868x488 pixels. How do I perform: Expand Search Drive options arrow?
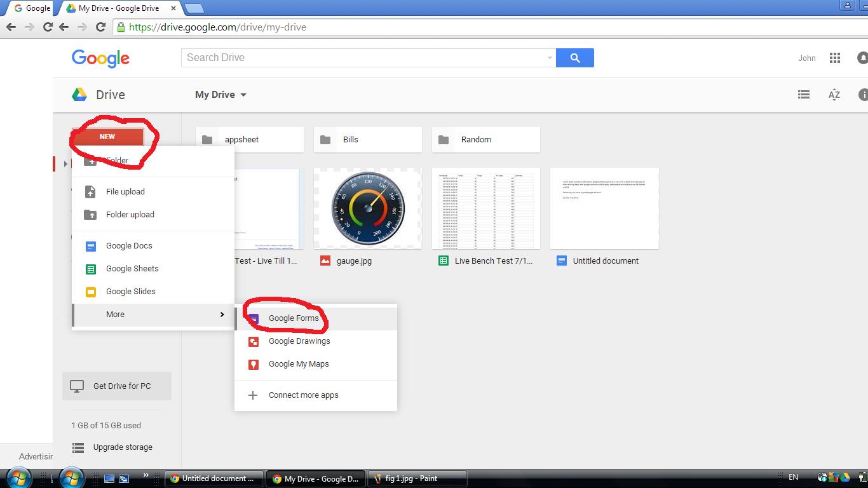click(x=550, y=58)
